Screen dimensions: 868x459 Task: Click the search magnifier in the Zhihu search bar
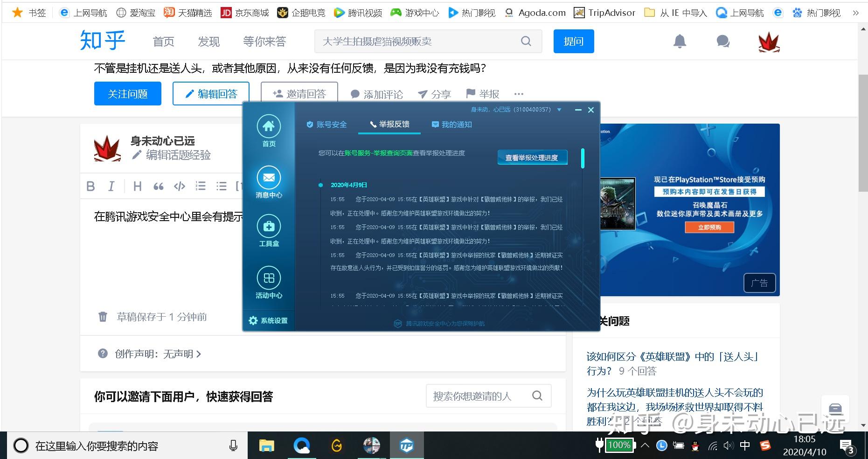(x=526, y=41)
